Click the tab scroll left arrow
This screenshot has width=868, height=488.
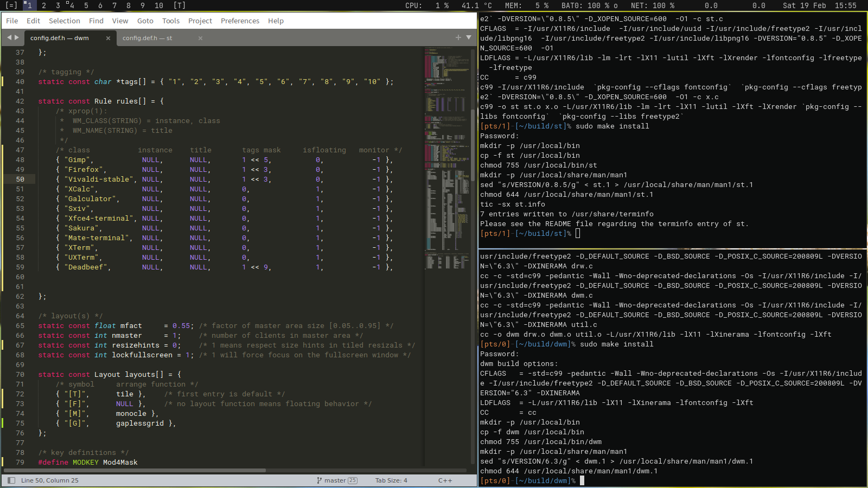click(9, 37)
